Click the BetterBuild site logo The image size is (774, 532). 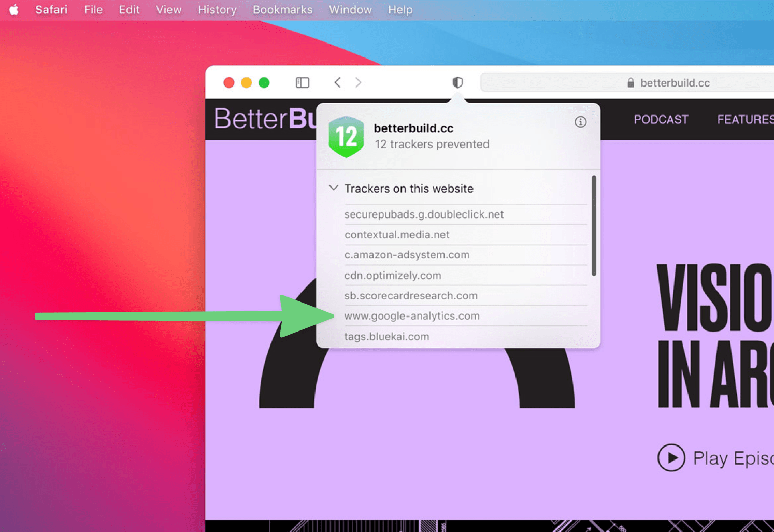point(265,119)
